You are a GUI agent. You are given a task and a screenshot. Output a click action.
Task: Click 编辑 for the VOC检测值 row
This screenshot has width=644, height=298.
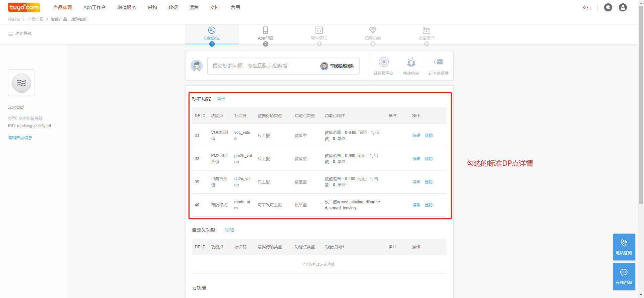point(416,136)
